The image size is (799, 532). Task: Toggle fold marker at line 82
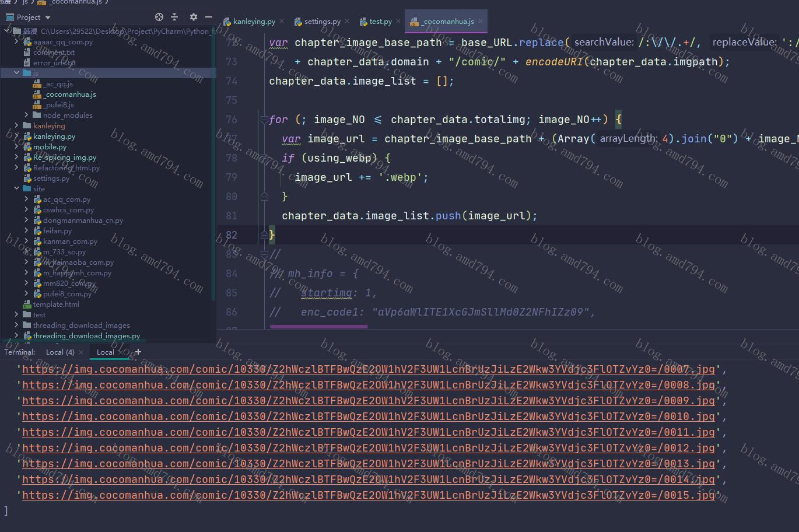(264, 235)
